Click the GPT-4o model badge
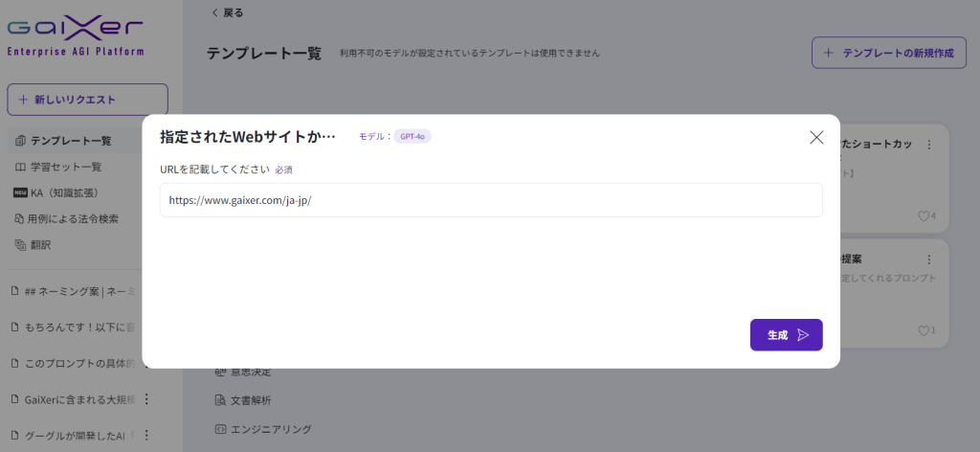 pos(414,137)
